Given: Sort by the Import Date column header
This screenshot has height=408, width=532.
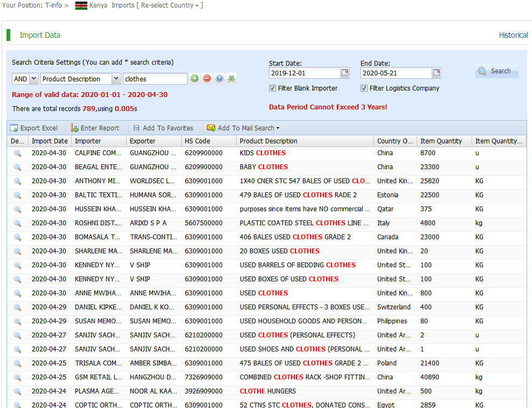Looking at the screenshot, I should tap(50, 141).
